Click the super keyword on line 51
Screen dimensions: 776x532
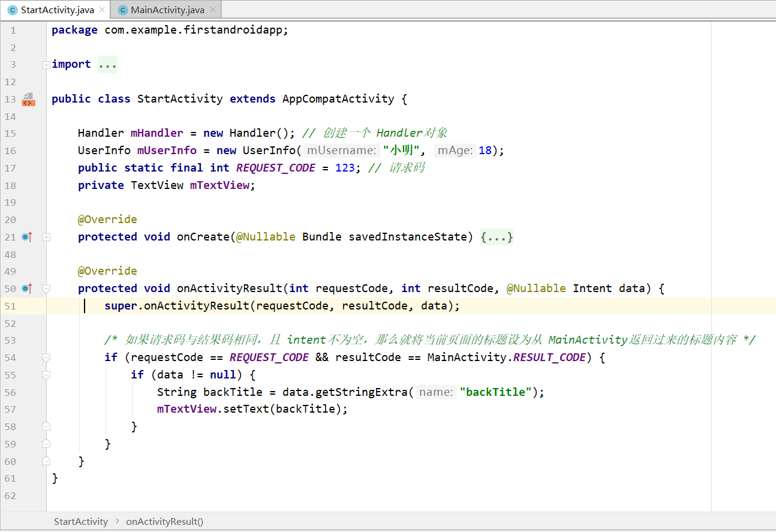(x=121, y=306)
